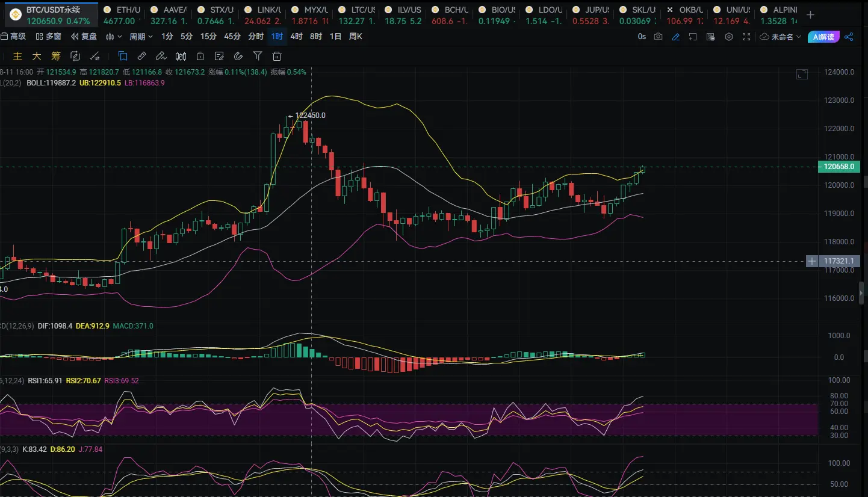Switch to the OKB symbol tab
This screenshot has width=868, height=497.
[684, 15]
